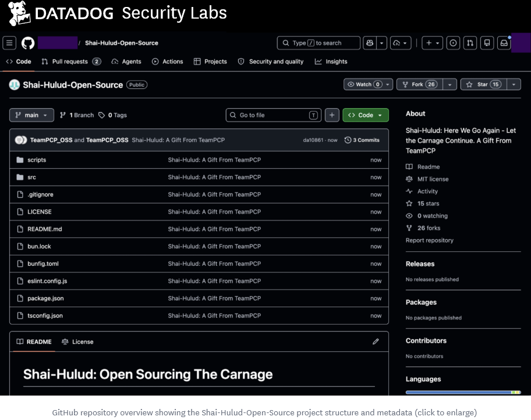Open the Pull requests tab
The height and width of the screenshot is (420, 531).
(x=71, y=62)
